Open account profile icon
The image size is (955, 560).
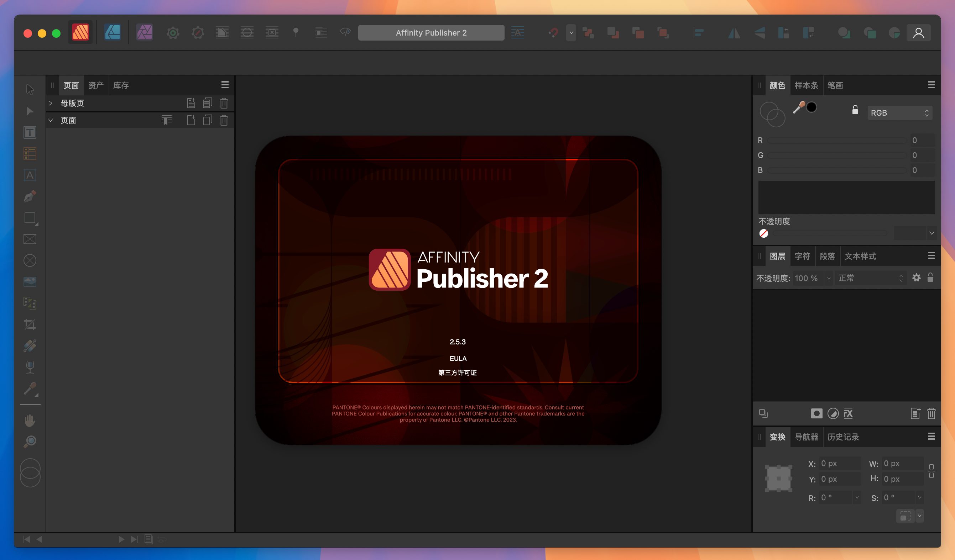[918, 33]
